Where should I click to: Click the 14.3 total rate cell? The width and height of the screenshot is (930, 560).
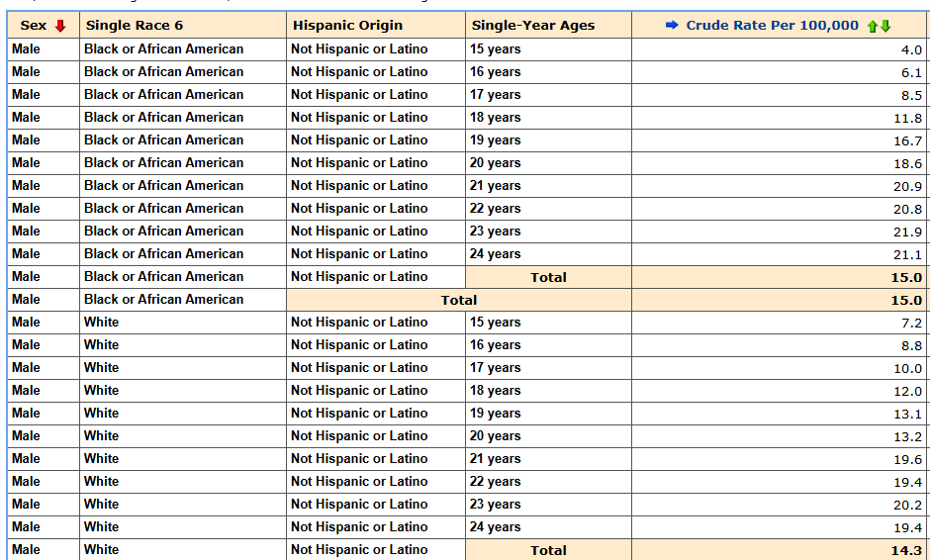point(780,550)
